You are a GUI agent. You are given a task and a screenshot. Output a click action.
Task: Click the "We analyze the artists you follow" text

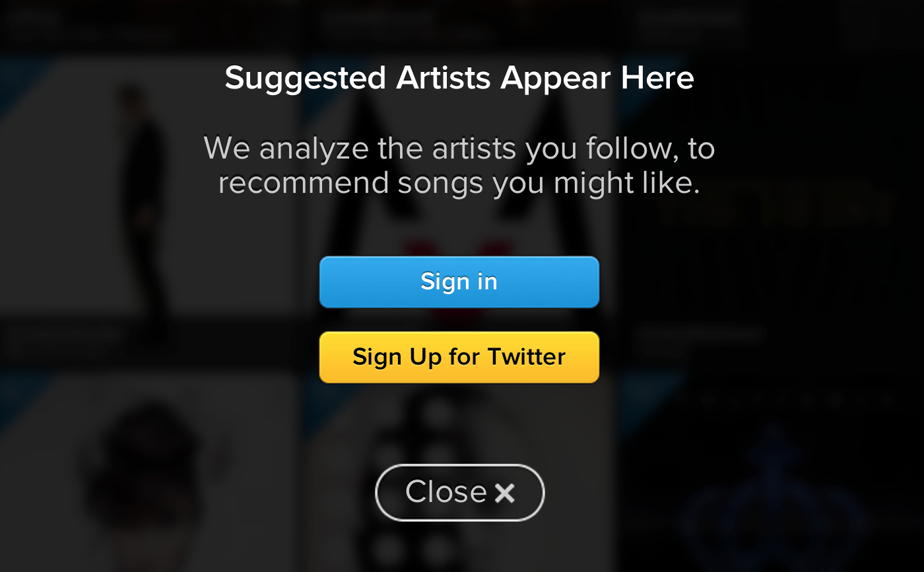[x=459, y=148]
